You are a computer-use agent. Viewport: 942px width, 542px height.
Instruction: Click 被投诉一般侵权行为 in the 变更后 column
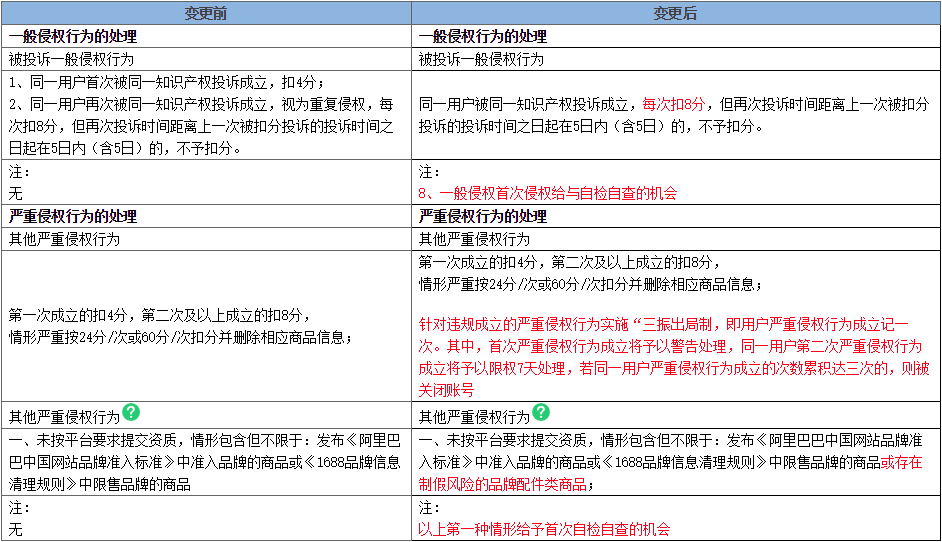tap(482, 60)
